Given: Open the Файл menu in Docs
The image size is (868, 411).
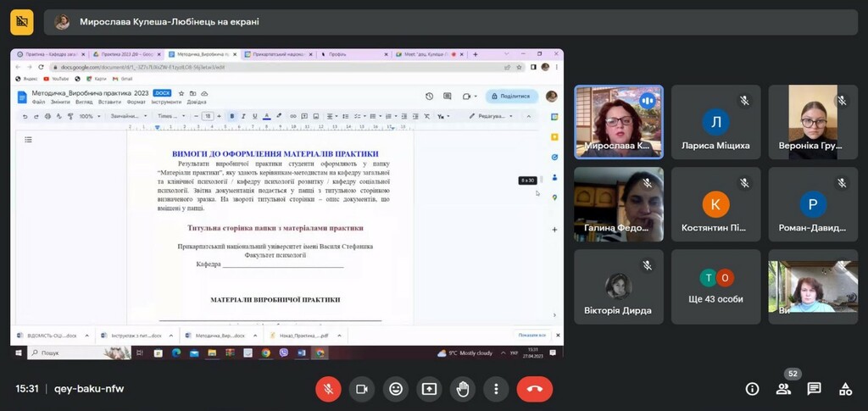Looking at the screenshot, I should (38, 103).
